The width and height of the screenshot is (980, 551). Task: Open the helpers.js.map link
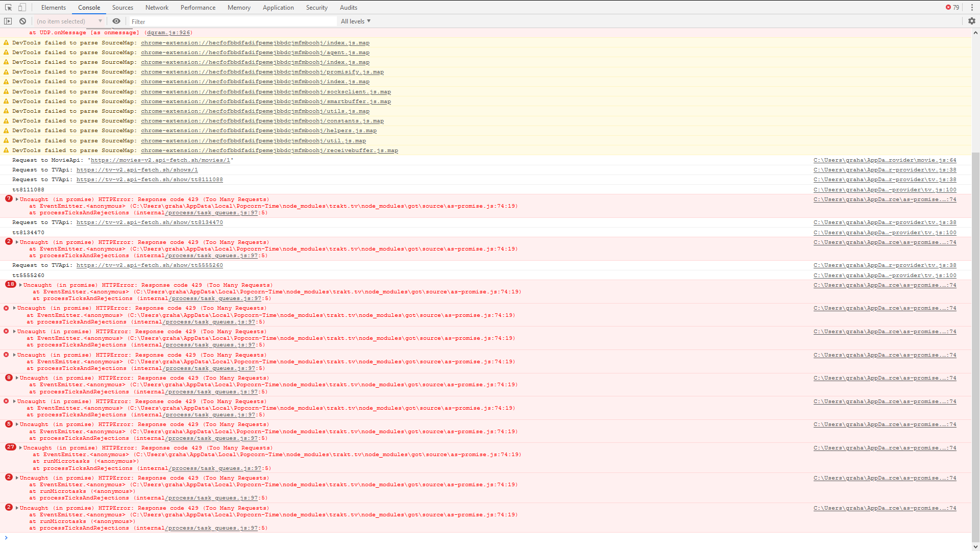(x=259, y=131)
